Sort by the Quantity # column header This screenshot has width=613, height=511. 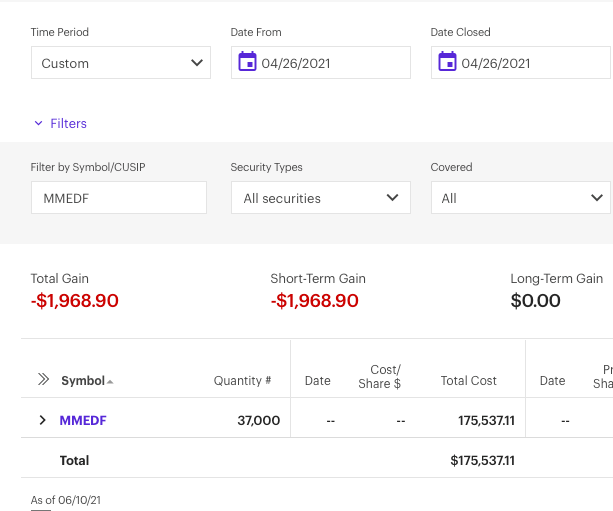coord(242,381)
